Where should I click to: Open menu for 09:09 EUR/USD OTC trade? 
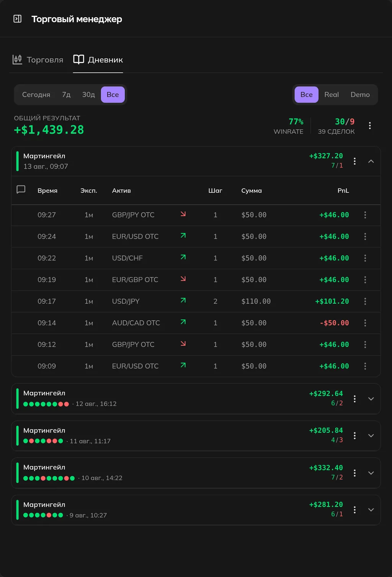[365, 366]
